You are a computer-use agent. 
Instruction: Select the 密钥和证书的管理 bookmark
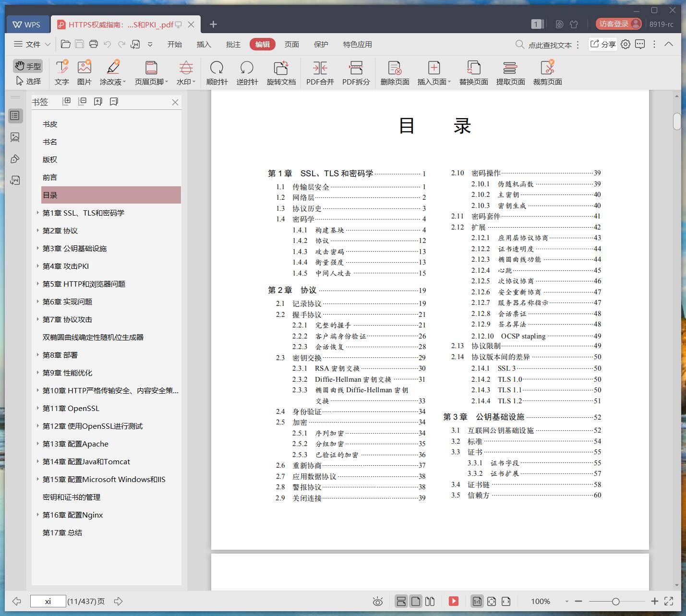coord(72,497)
